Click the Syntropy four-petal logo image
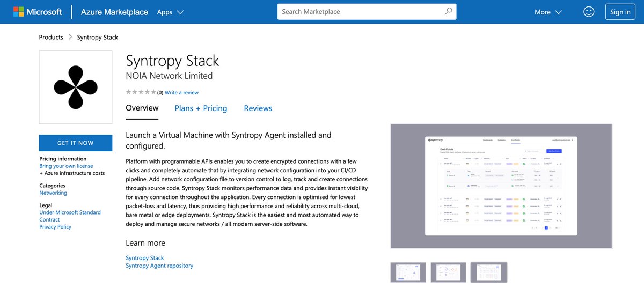 [x=76, y=87]
